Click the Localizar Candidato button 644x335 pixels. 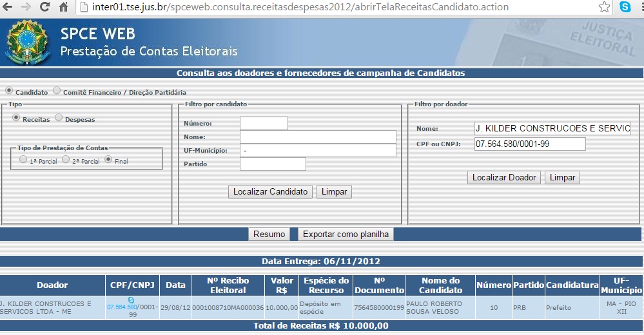pos(270,192)
